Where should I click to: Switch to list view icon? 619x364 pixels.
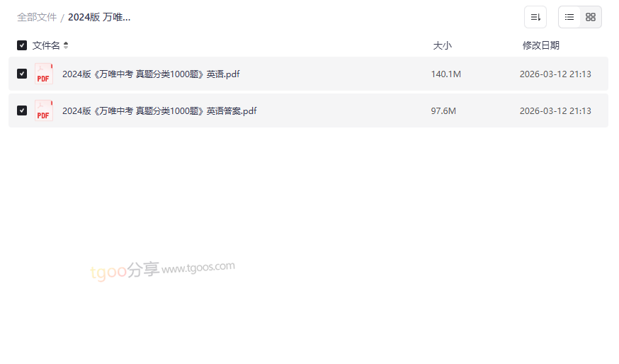point(569,17)
